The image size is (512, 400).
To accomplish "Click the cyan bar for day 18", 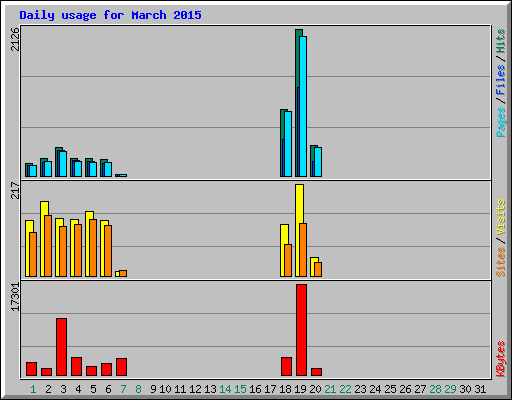I will [x=288, y=144].
